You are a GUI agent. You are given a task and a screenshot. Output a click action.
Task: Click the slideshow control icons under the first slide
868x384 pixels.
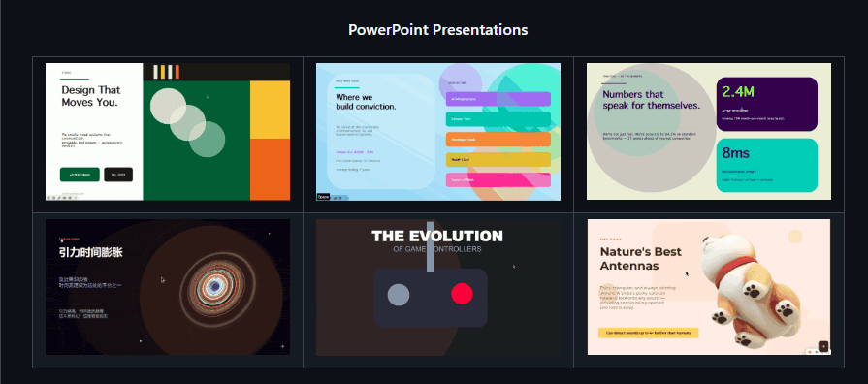[x=62, y=198]
